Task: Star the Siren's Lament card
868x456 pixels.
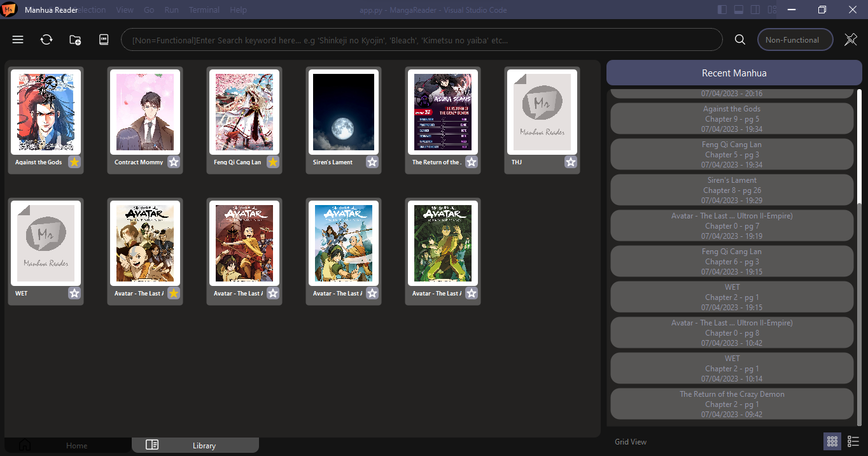Action: tap(372, 162)
